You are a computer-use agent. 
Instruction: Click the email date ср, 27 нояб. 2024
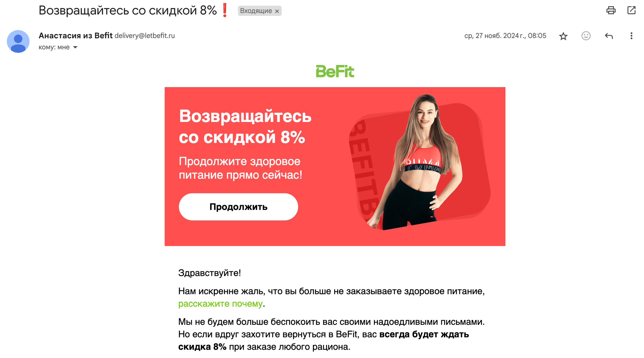pos(505,36)
